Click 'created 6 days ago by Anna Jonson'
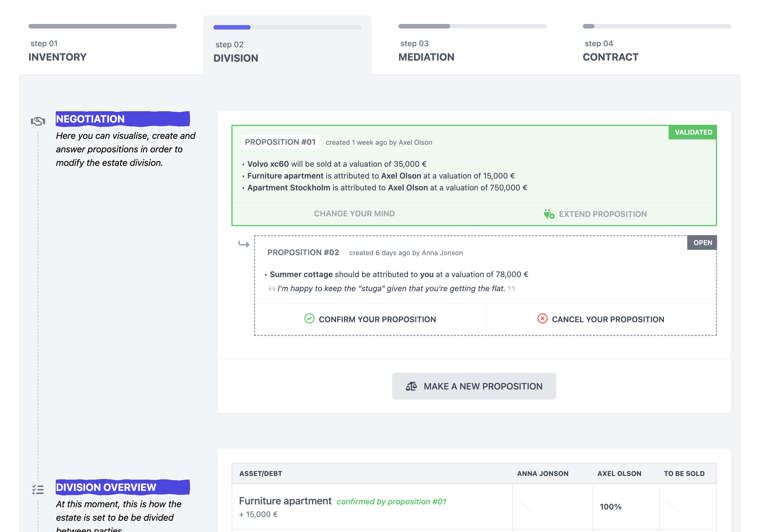 pyautogui.click(x=406, y=253)
